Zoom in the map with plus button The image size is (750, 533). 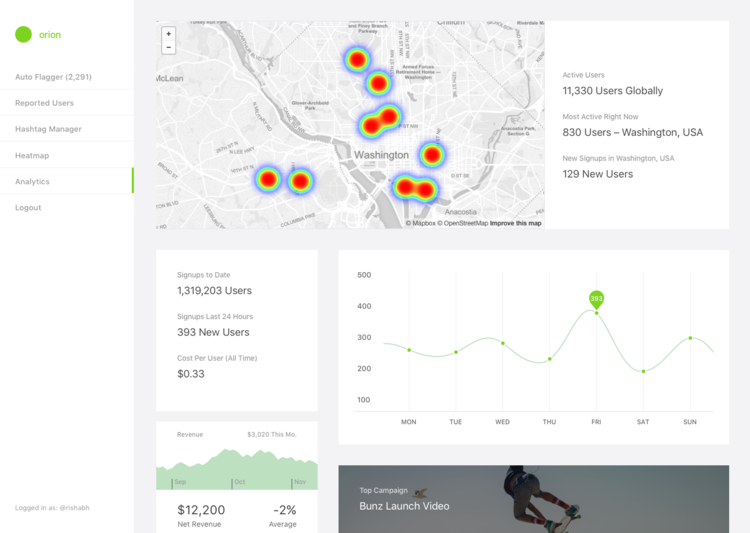(168, 33)
